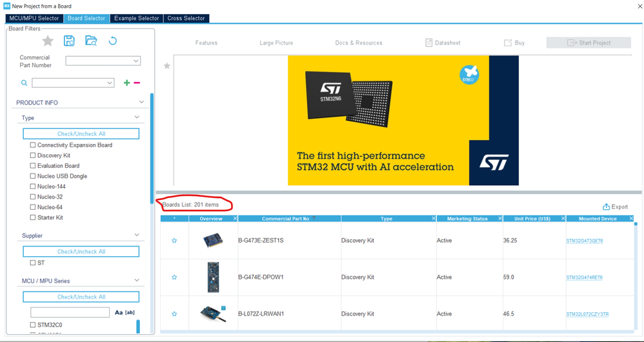Open the STM32G473QET6 device link
Screen dimensions: 644x342
585,241
